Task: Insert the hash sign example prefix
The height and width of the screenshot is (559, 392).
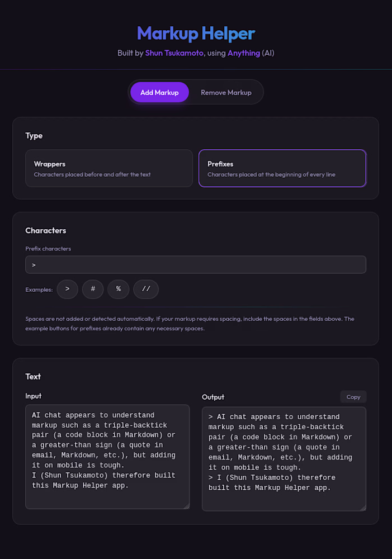Action: pyautogui.click(x=93, y=289)
